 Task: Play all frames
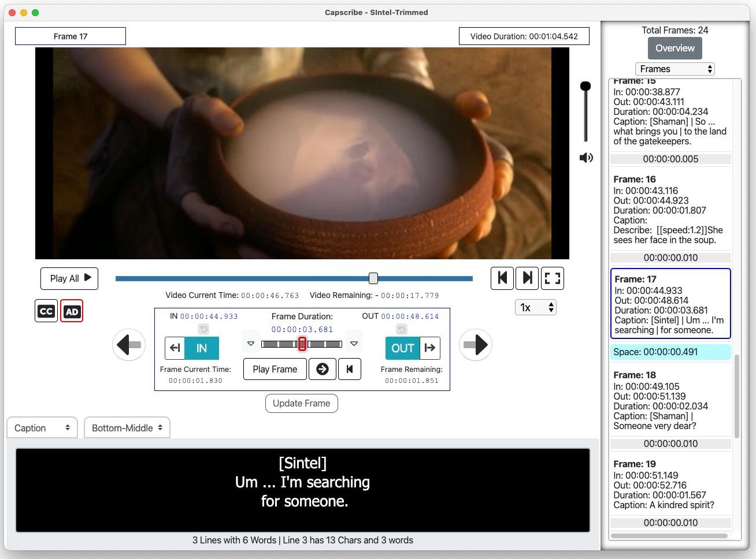[69, 278]
